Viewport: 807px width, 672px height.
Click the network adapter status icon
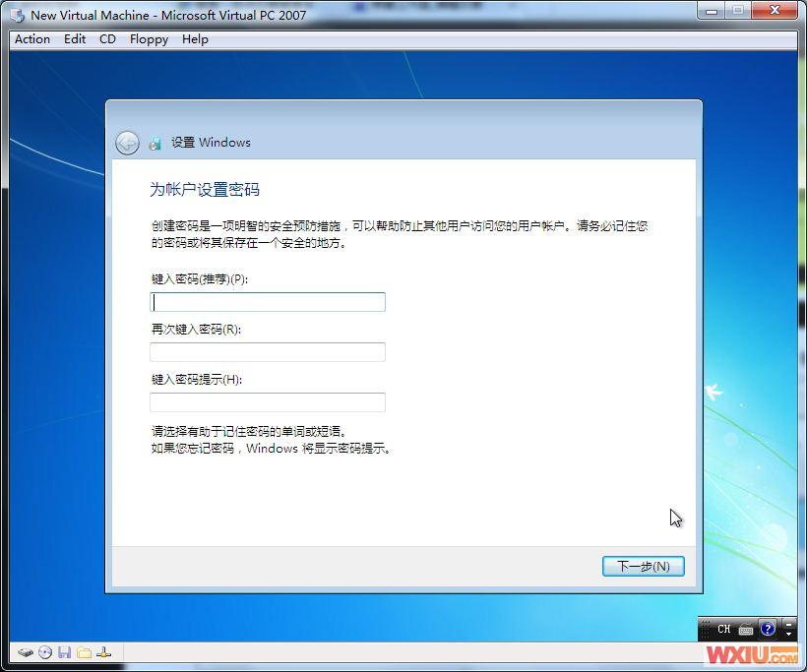pyautogui.click(x=104, y=652)
